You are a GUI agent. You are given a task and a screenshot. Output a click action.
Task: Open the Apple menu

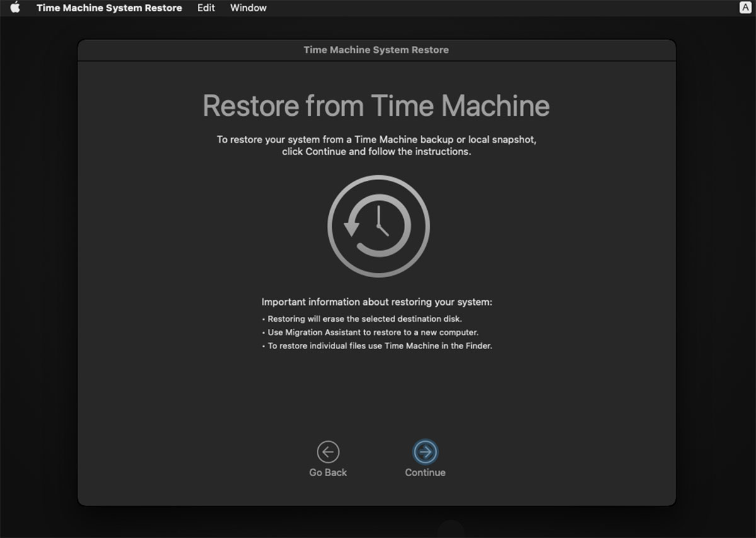15,8
